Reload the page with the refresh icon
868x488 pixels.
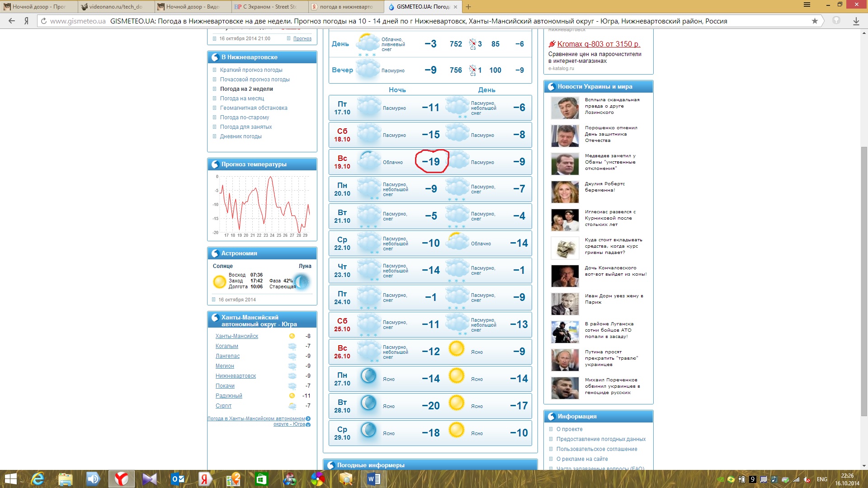(x=44, y=21)
